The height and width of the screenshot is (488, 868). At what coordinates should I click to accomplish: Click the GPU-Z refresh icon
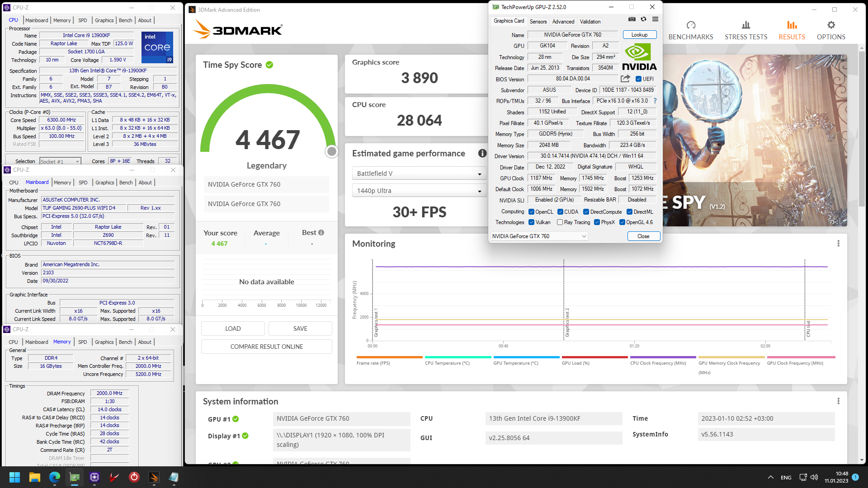click(643, 19)
